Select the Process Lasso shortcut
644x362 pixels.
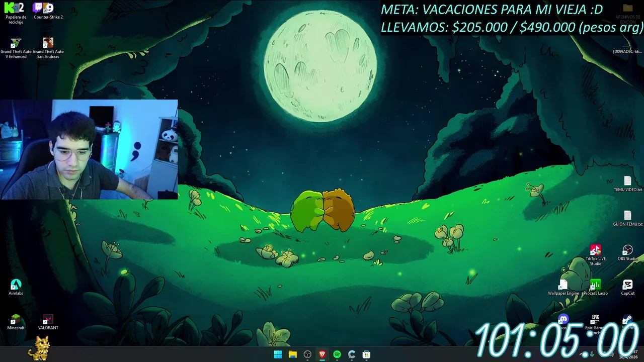point(595,288)
